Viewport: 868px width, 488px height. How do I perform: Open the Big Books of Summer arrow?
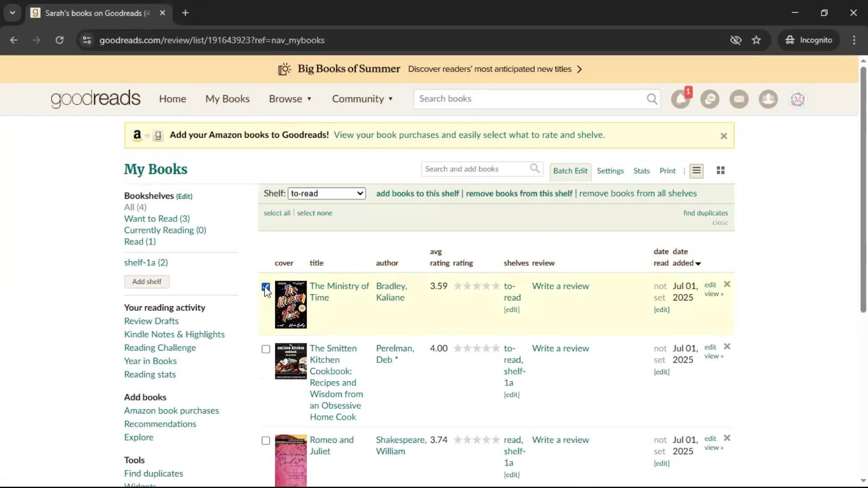point(580,69)
